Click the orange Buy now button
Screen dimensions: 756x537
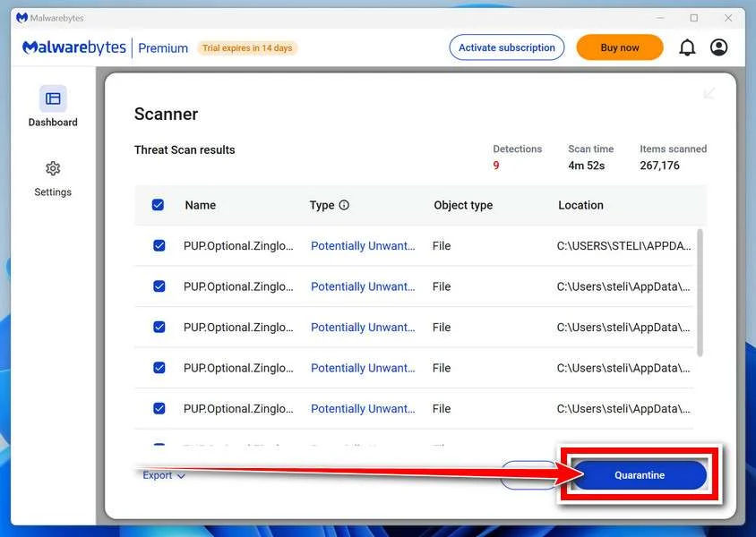620,47
